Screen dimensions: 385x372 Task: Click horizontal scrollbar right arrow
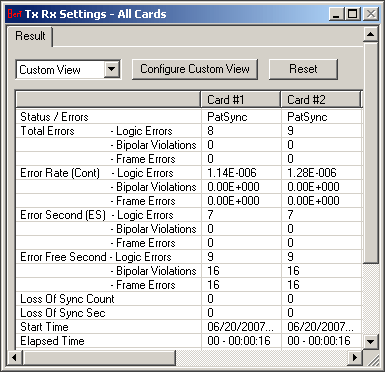pos(355,358)
